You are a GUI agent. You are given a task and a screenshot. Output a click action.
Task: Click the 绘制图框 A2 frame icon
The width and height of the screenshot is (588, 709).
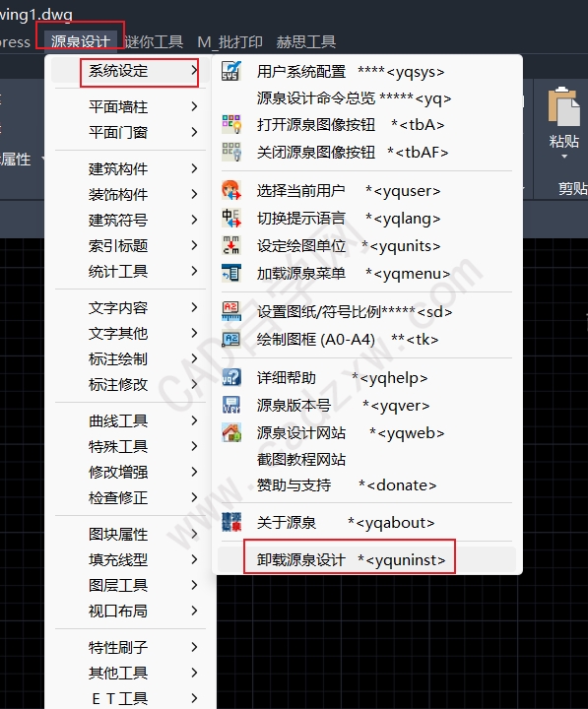tap(231, 339)
